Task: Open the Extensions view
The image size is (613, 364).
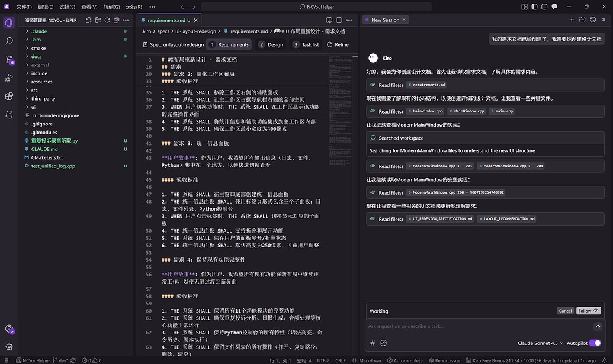Action: click(x=9, y=96)
